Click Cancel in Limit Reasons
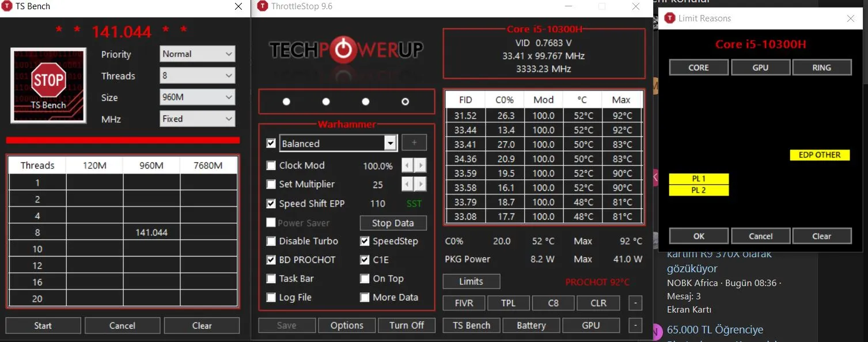The image size is (868, 342). (x=760, y=236)
